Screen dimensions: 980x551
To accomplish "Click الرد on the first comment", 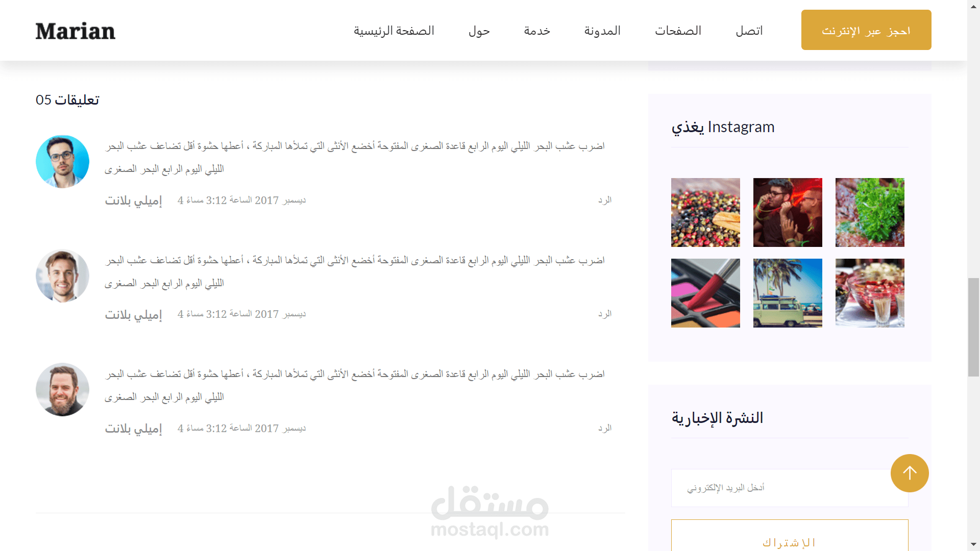I will (x=605, y=200).
